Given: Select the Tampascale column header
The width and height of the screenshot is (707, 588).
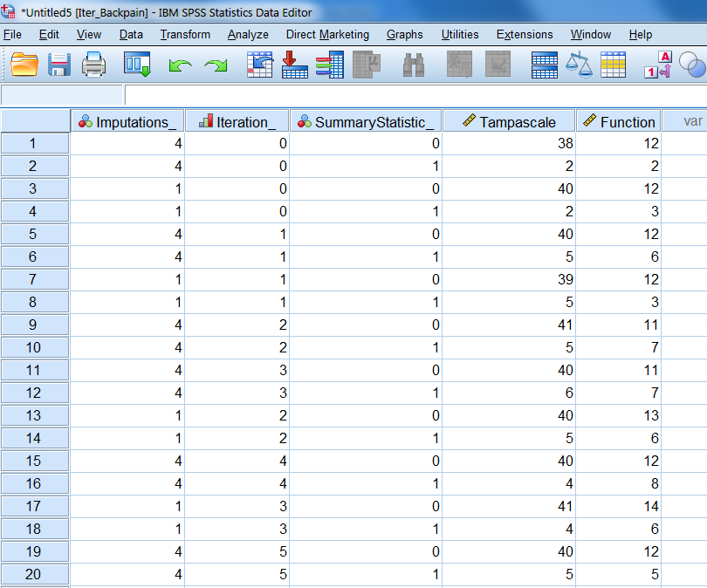Looking at the screenshot, I should pyautogui.click(x=509, y=121).
